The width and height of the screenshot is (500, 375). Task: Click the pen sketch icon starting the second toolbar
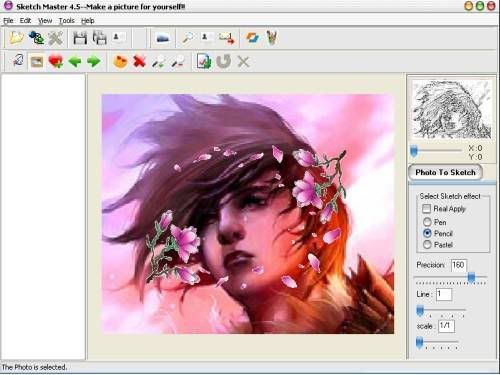point(18,61)
